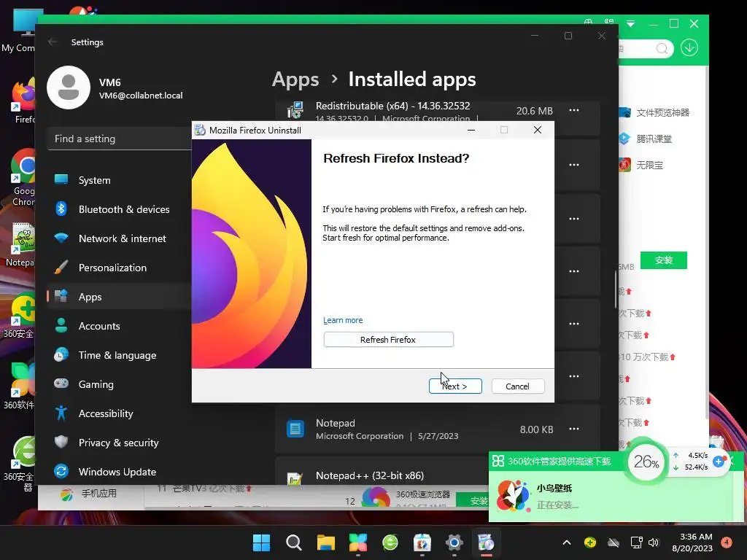Open more options for the Redistributable (x64) row

coord(574,111)
